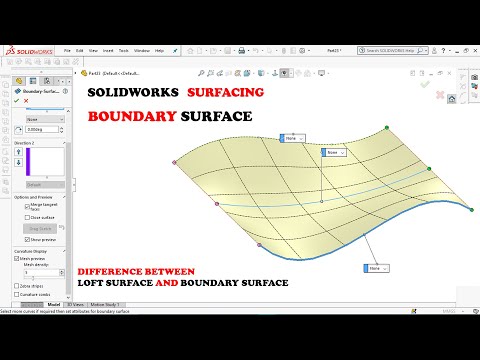Enable Zebra stripes checkbox
This screenshot has height=360, width=480.
16,286
